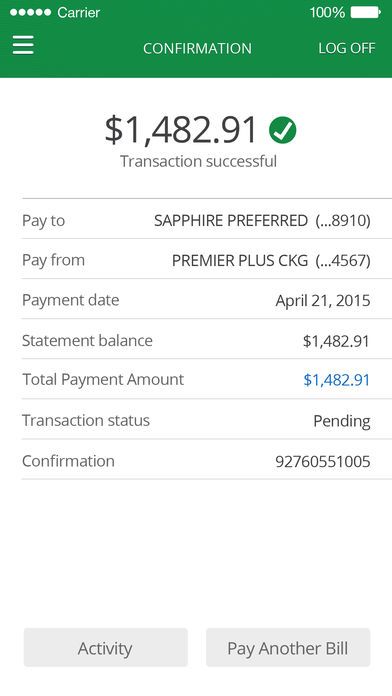
Task: Tap the Transaction status Pending value
Action: point(342,421)
